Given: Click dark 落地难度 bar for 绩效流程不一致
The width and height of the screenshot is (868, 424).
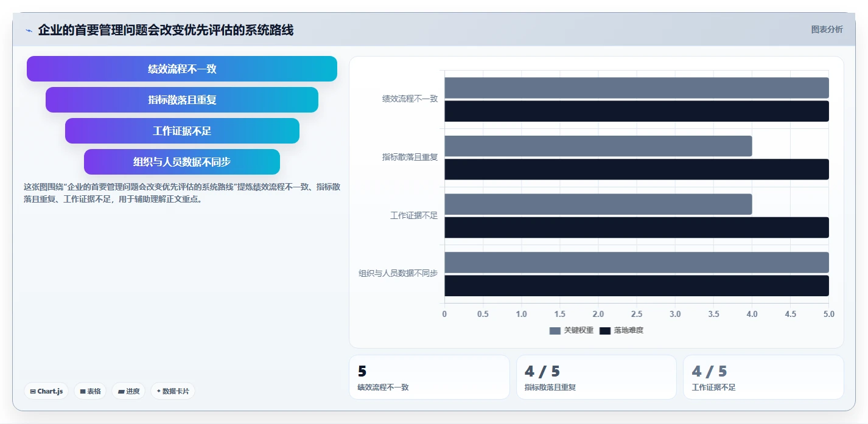Looking at the screenshot, I should click(x=637, y=111).
